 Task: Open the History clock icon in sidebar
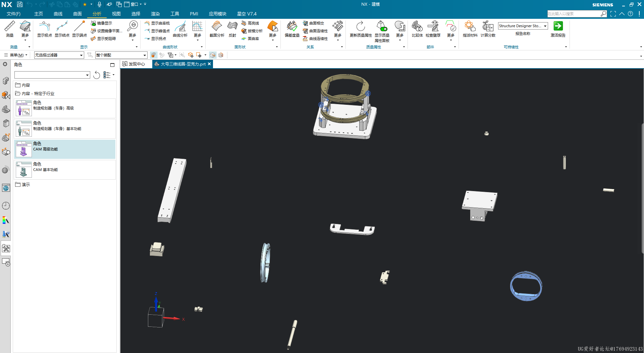tap(6, 206)
